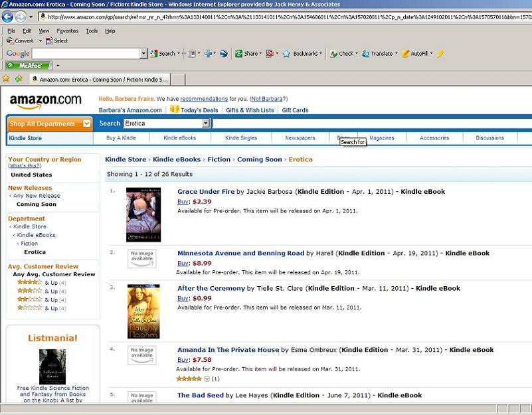The height and width of the screenshot is (415, 532).
Task: Open recent pages dropdown beside Forward button
Action: (31, 17)
